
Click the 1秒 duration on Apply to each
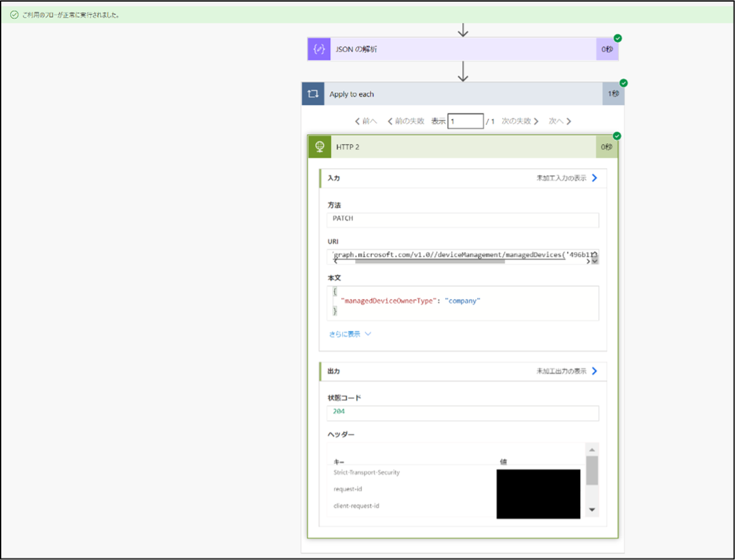[613, 94]
